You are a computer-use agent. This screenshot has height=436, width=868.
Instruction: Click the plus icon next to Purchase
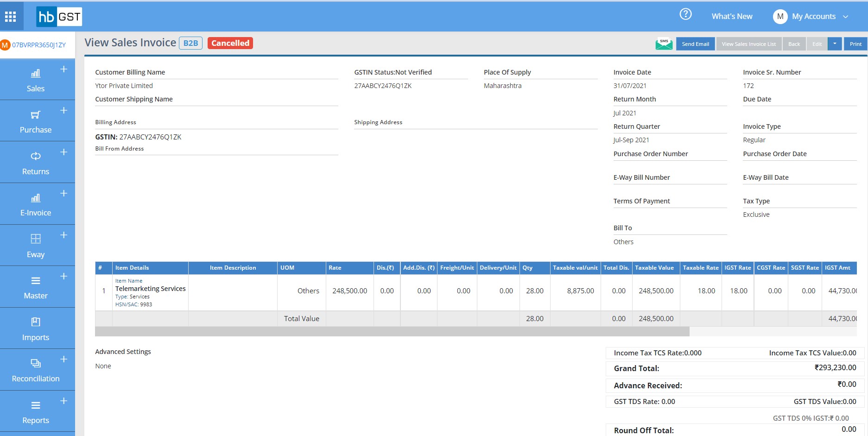(64, 110)
